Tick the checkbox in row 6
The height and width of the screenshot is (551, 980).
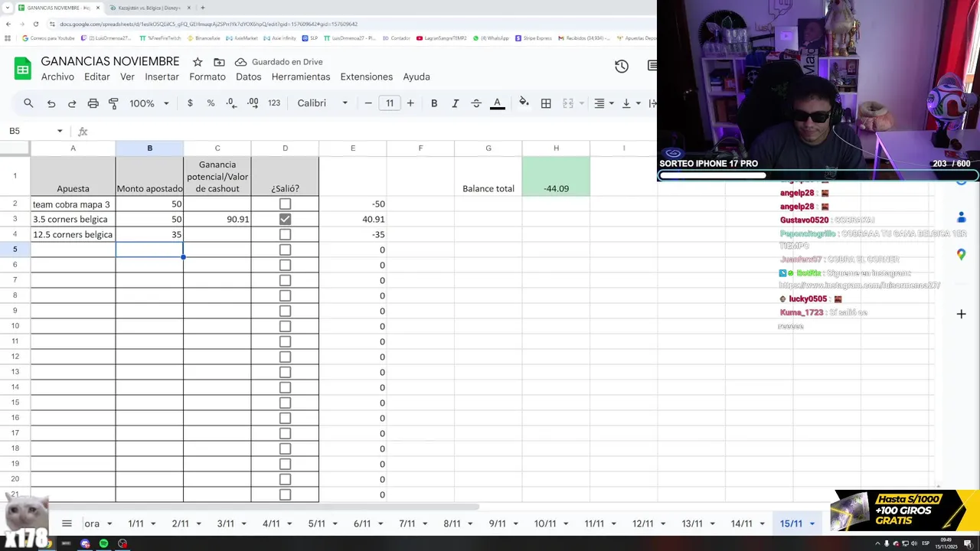pyautogui.click(x=285, y=265)
